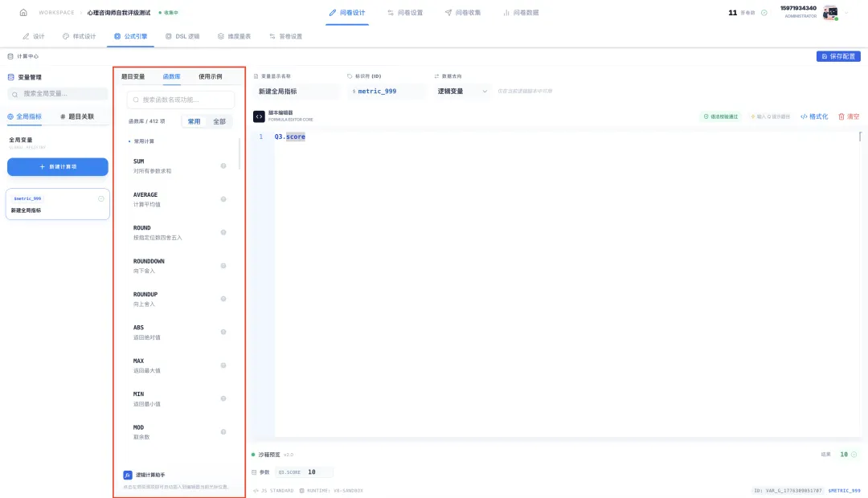Image resolution: width=868 pixels, height=498 pixels.
Task: Select the 全局指标 tab
Action: click(x=24, y=116)
